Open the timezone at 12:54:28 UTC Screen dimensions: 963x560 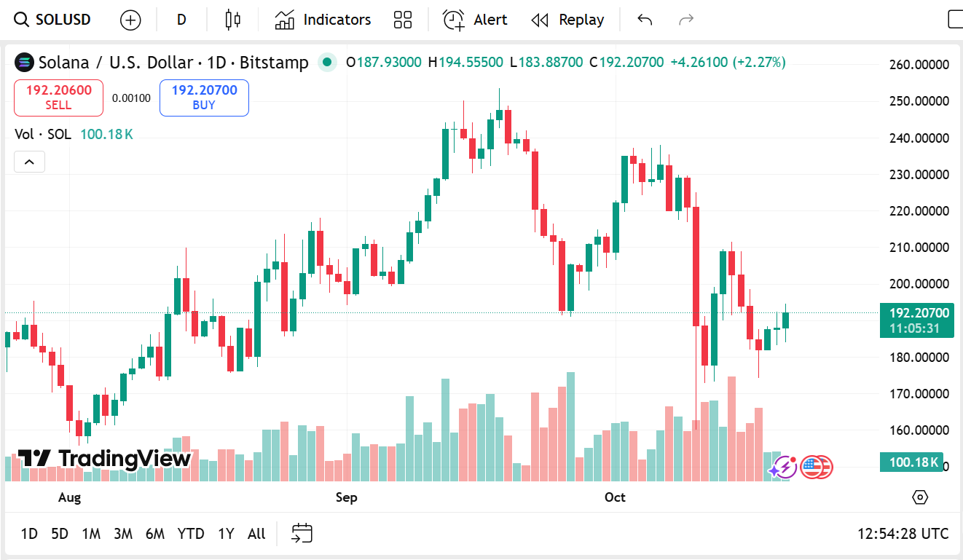(x=903, y=534)
